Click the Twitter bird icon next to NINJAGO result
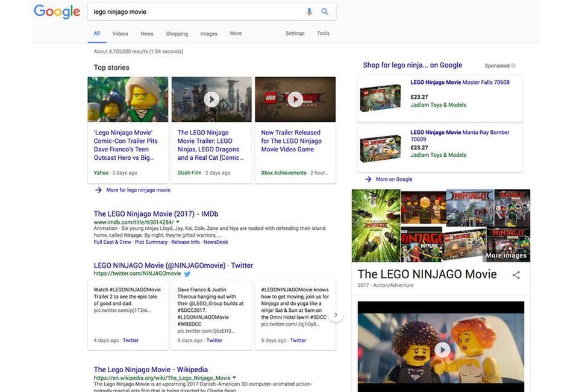The width and height of the screenshot is (588, 392). click(x=186, y=273)
